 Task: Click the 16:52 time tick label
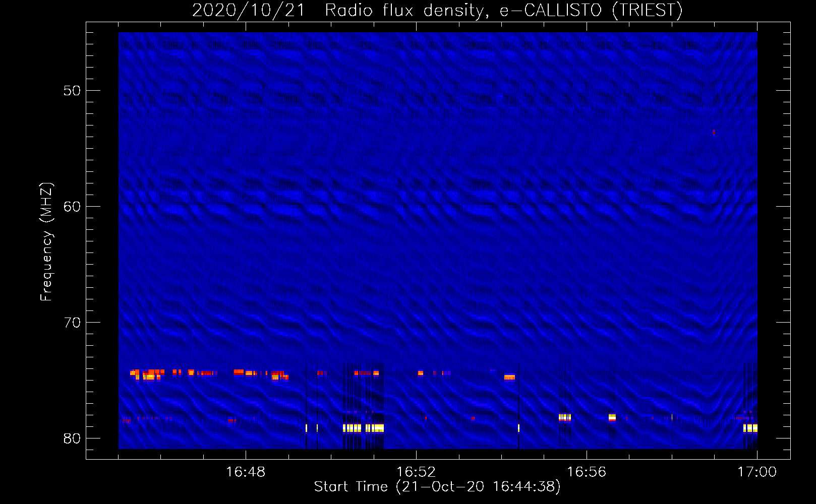[416, 472]
